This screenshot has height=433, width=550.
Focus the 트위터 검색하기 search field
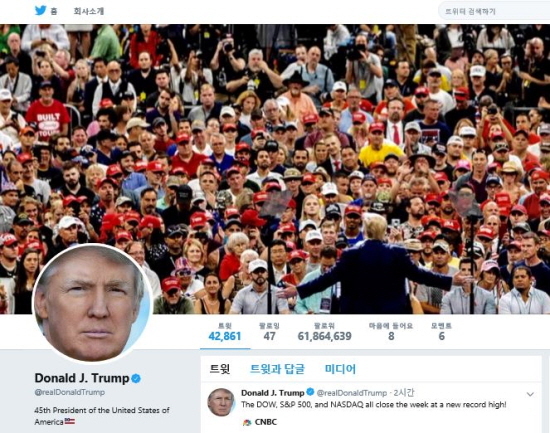pyautogui.click(x=494, y=12)
